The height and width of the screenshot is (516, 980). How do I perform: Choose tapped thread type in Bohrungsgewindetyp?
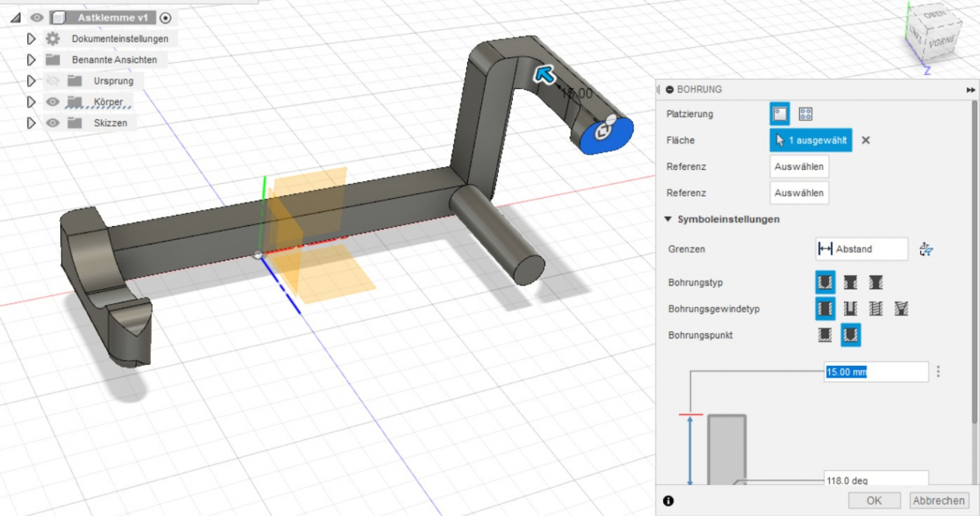pyautogui.click(x=876, y=308)
